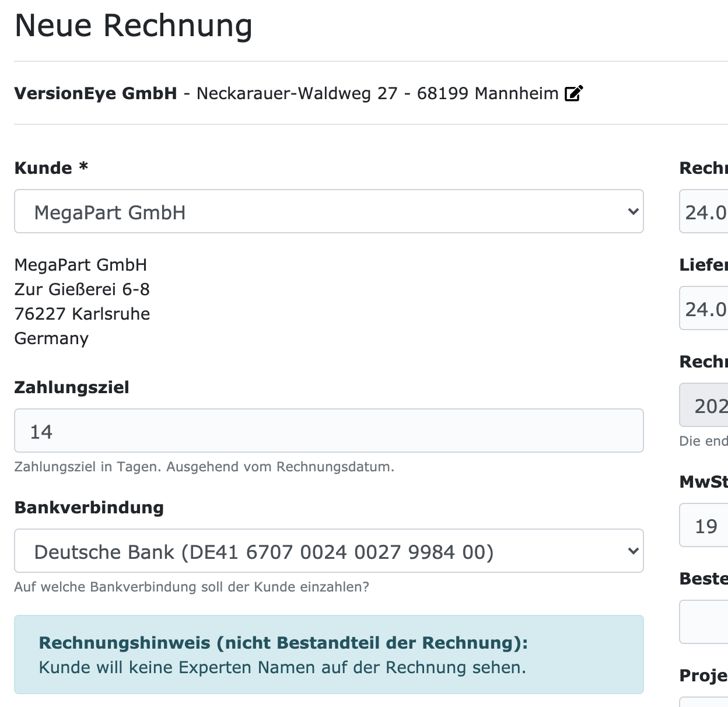The height and width of the screenshot is (707, 728).
Task: Focus the Rechnungsdatum date field
Action: [706, 211]
